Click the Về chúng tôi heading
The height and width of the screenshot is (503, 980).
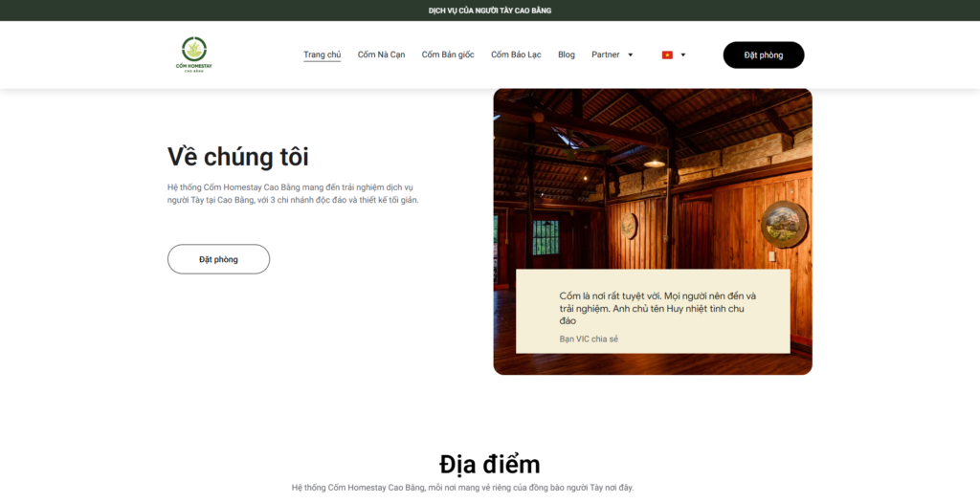(x=237, y=157)
